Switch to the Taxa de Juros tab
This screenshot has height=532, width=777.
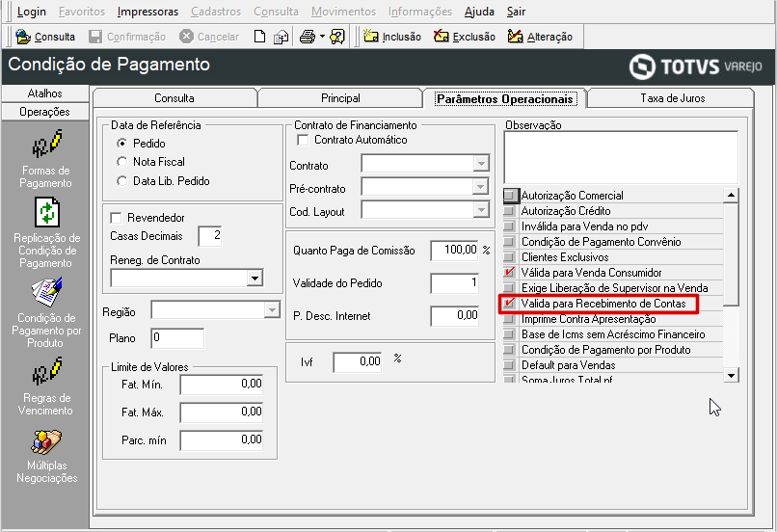(673, 98)
